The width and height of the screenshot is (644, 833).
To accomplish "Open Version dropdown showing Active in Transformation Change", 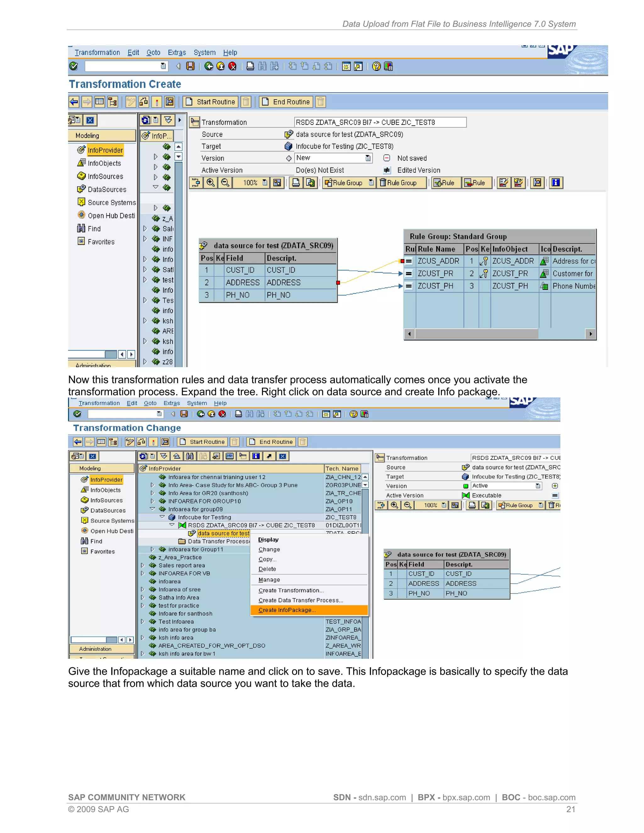I will point(537,486).
